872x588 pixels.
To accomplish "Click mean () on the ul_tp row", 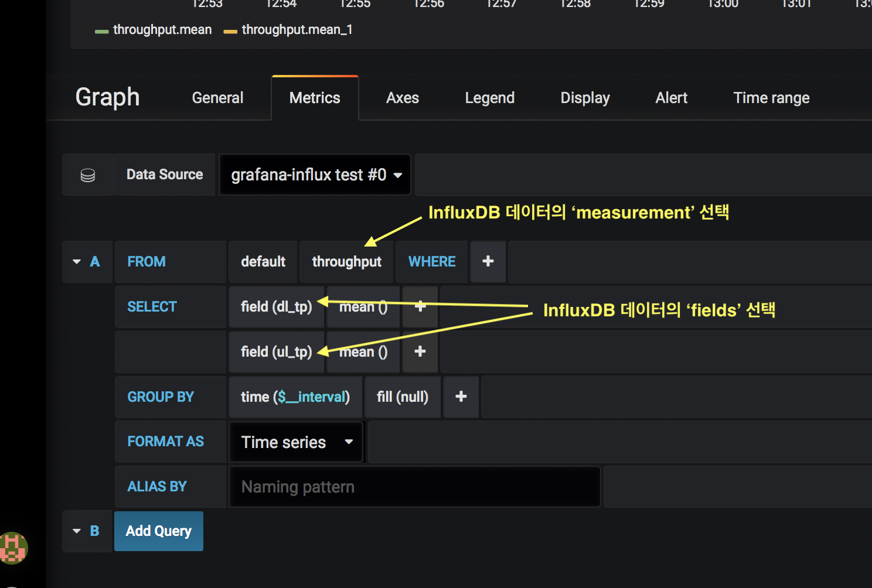I will click(x=363, y=351).
